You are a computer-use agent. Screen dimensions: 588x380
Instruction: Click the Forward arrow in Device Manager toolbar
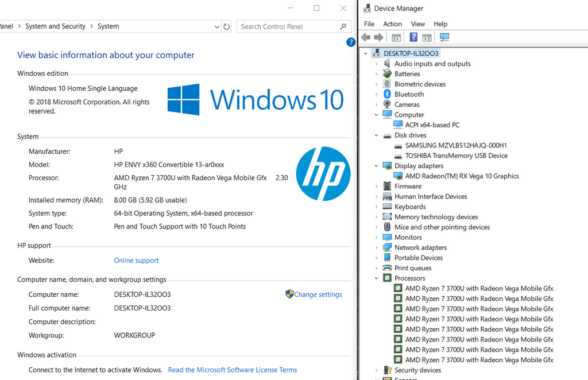coord(379,37)
